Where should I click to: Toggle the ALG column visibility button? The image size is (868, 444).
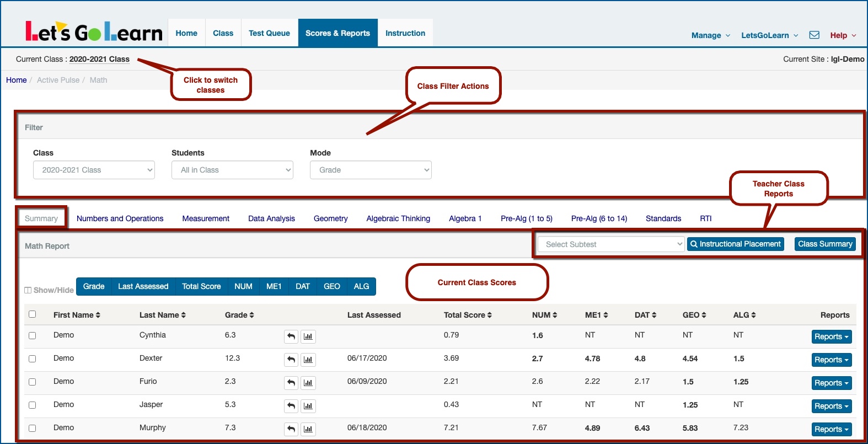361,286
